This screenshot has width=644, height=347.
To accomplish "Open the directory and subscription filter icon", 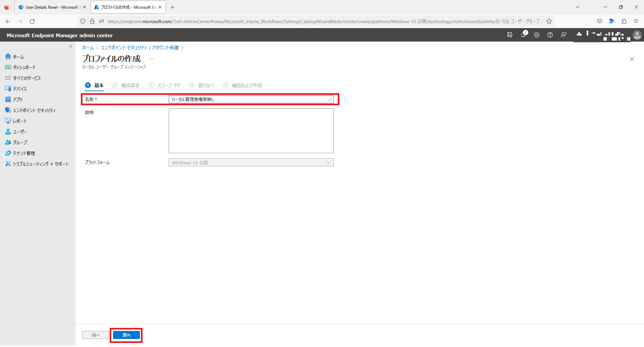I will (x=510, y=35).
